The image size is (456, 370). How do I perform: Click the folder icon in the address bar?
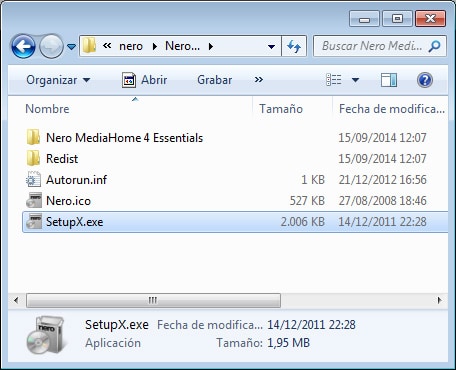pyautogui.click(x=89, y=45)
